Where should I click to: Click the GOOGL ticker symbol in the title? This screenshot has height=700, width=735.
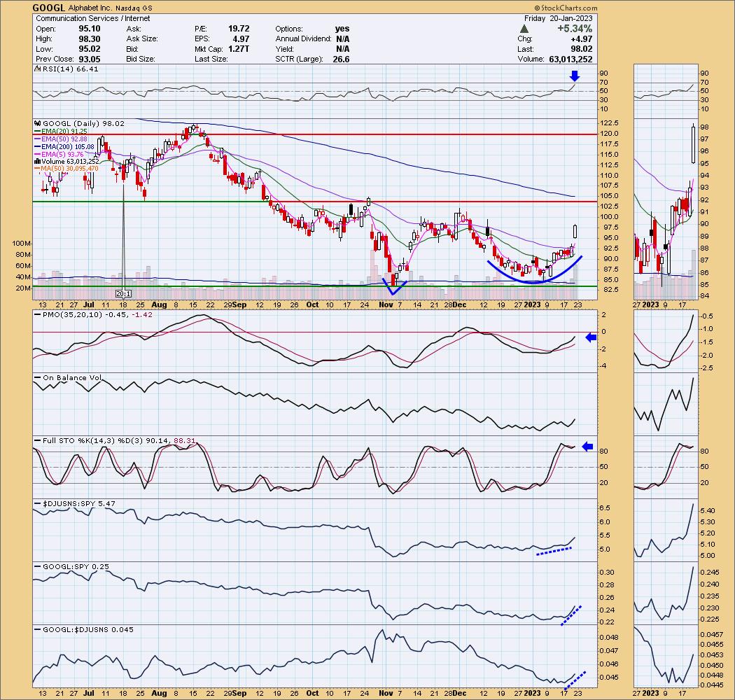49,8
